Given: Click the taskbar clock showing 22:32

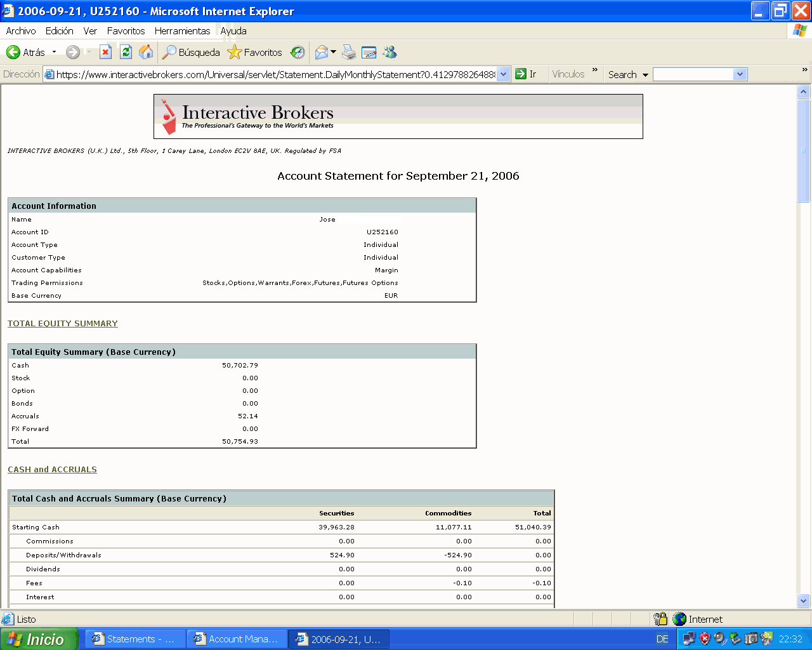Looking at the screenshot, I should [x=790, y=639].
